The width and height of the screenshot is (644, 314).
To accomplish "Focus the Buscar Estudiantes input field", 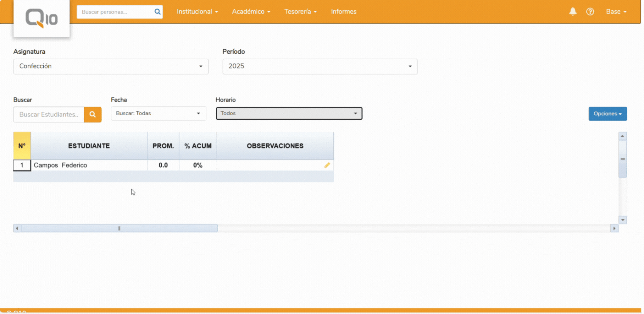I will 49,114.
